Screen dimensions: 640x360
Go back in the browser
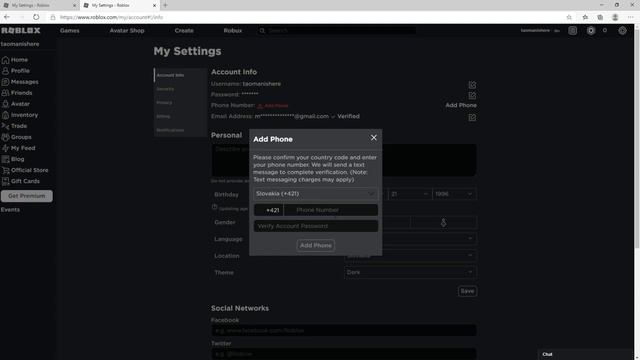point(7,17)
